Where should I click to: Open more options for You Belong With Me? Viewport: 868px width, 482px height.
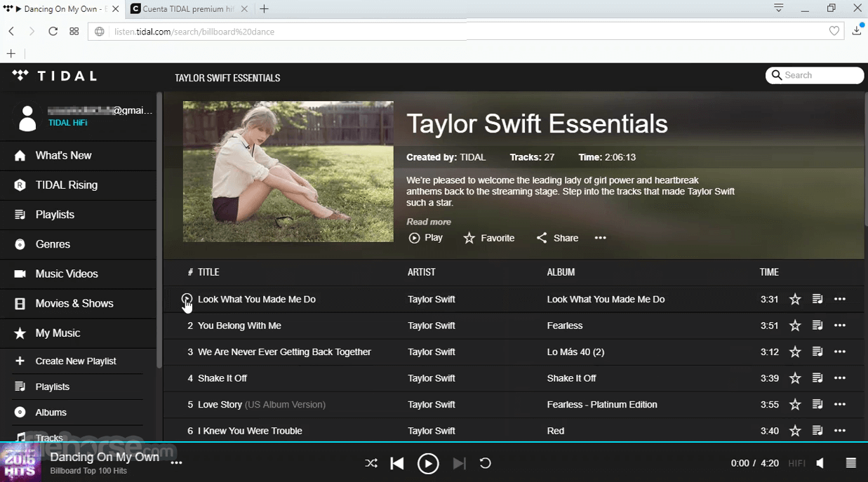point(840,326)
